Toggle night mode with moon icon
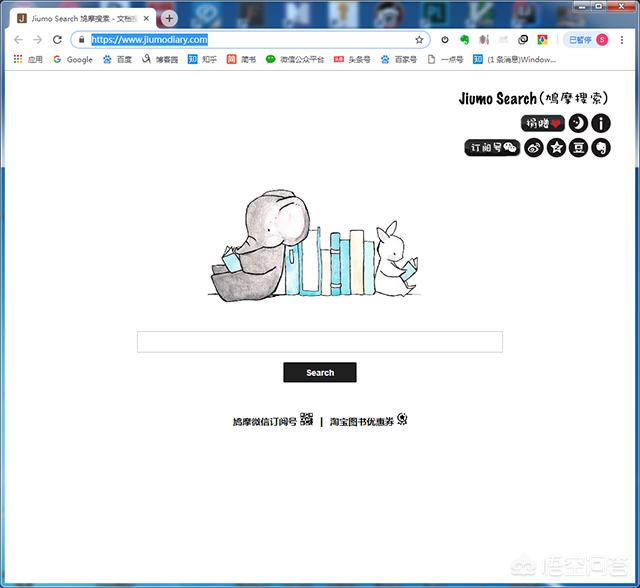The image size is (640, 588). coord(578,123)
